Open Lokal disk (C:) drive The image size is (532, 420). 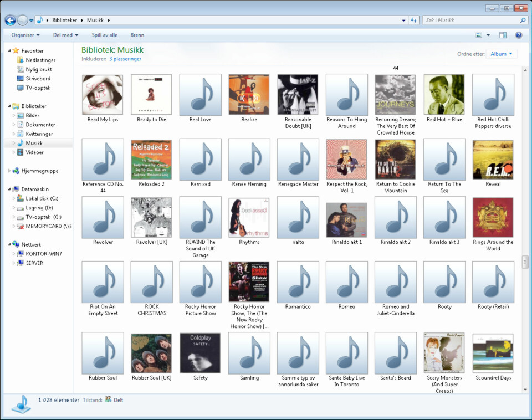tap(42, 198)
